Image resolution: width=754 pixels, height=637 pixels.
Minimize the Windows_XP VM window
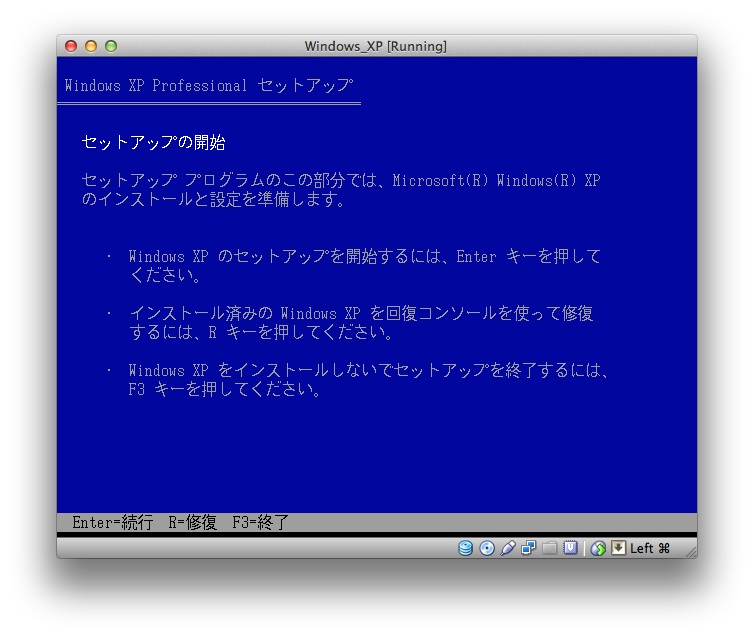(91, 46)
